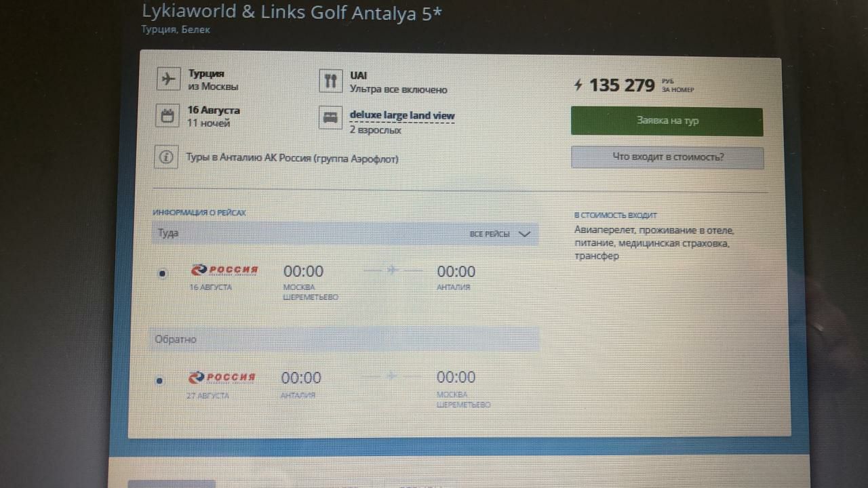Click the airplane icon next to Турция
This screenshot has height=488, width=868.
click(167, 79)
